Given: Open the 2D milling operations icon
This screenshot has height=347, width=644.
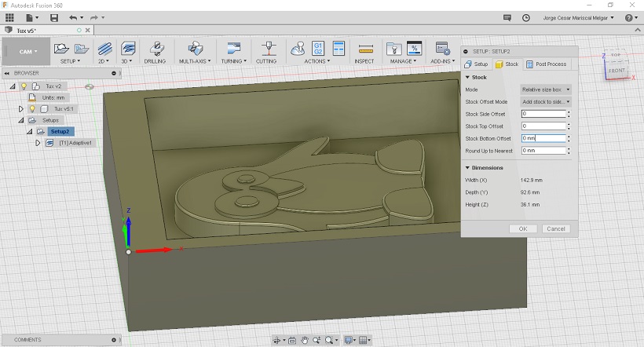Looking at the screenshot, I should point(104,49).
